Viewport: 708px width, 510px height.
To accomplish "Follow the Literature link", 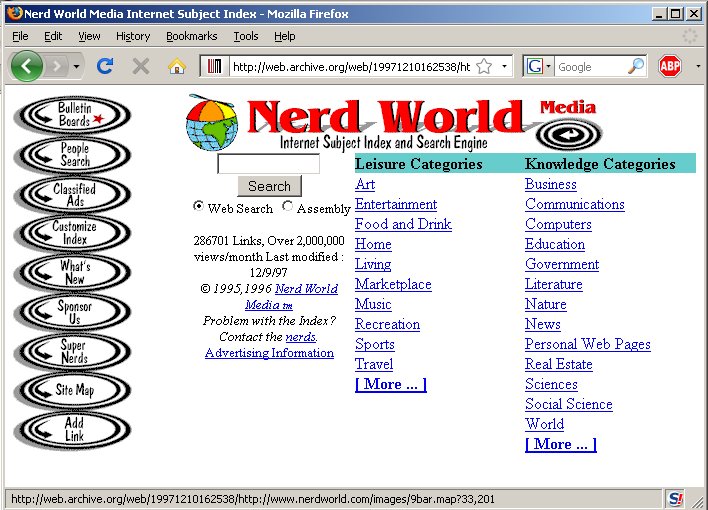I will 554,284.
